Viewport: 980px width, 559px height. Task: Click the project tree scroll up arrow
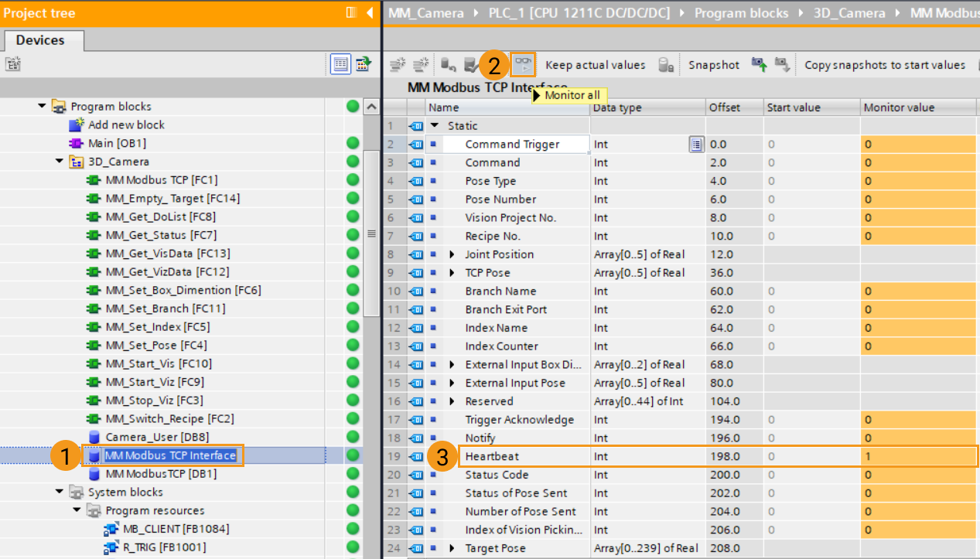click(x=371, y=107)
